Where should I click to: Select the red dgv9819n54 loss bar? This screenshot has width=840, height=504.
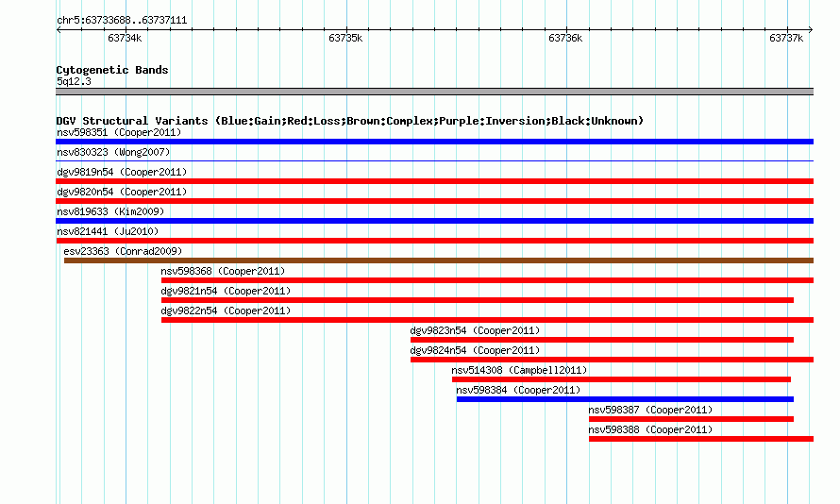[434, 181]
